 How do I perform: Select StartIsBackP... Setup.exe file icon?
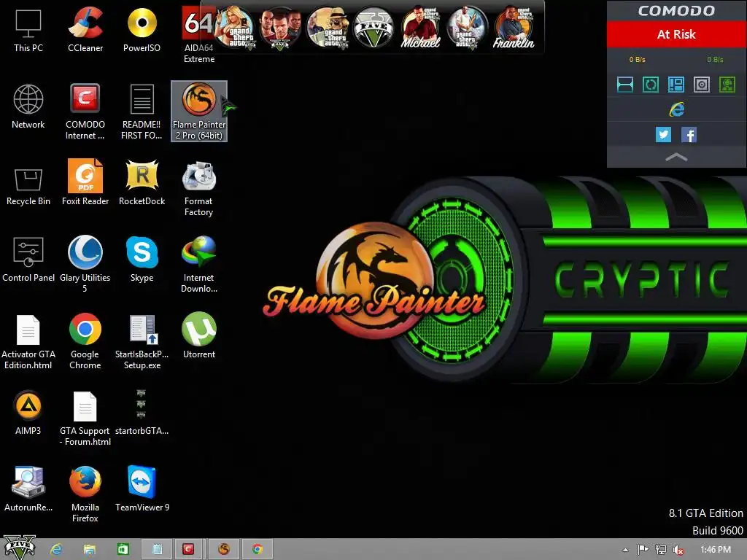click(142, 342)
